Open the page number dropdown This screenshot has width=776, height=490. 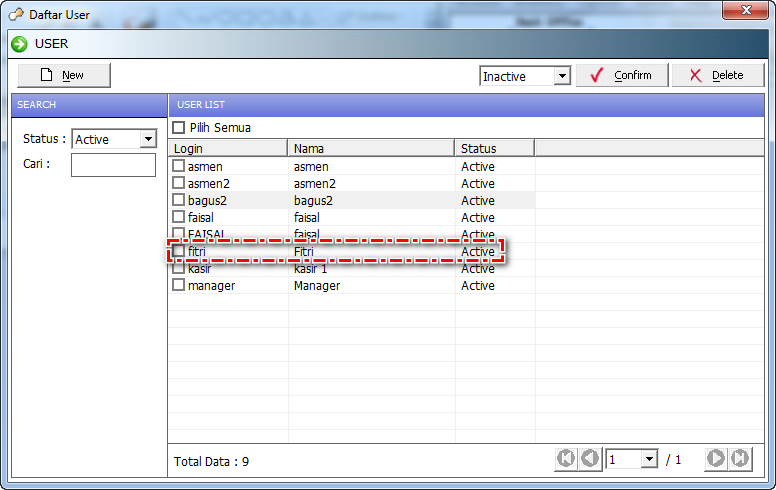(x=648, y=459)
